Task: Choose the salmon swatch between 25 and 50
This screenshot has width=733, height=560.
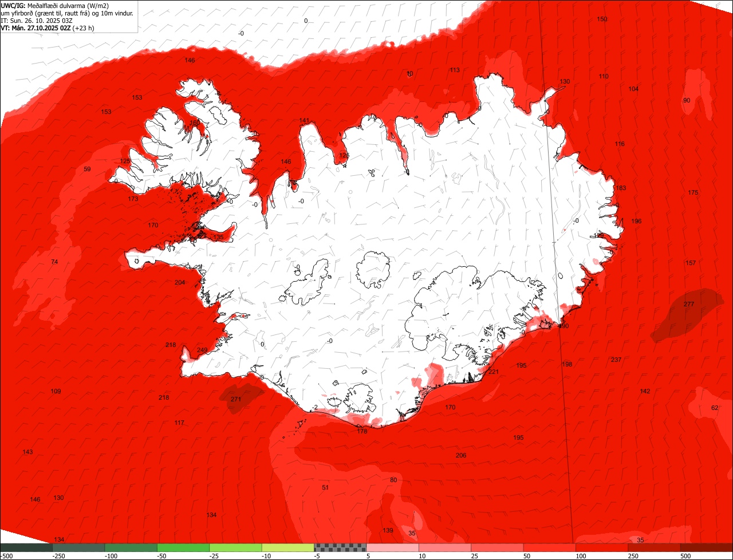Action: [x=497, y=548]
